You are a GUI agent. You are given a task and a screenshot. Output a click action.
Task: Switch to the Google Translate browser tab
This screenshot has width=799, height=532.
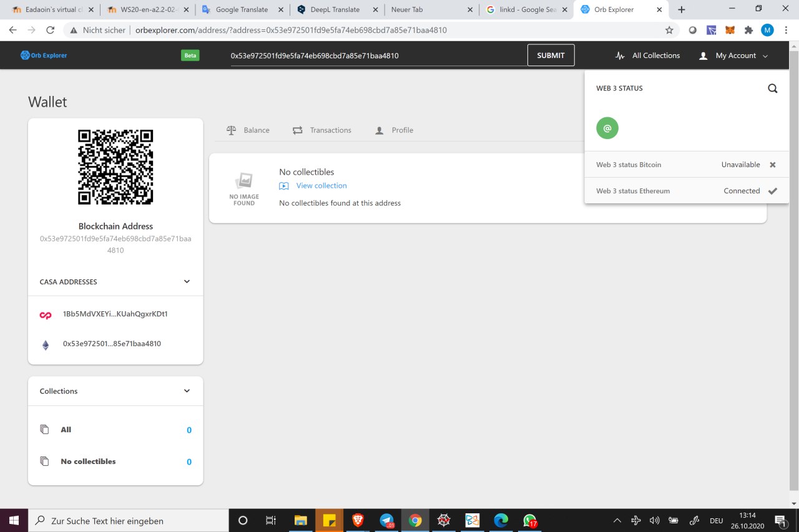point(242,9)
